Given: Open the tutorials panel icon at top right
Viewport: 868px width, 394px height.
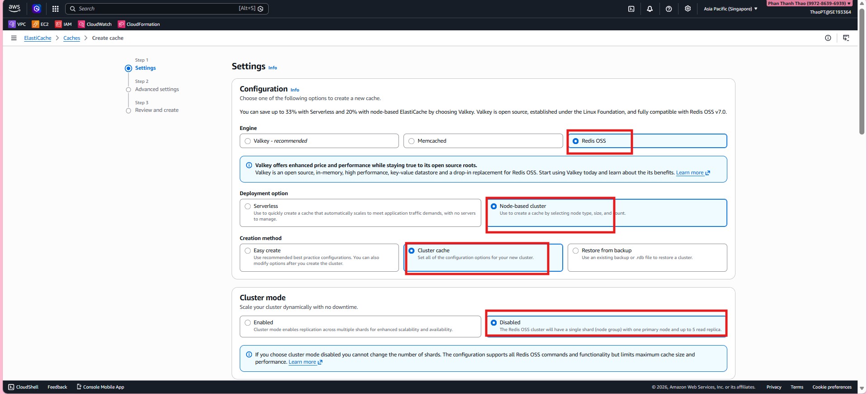Looking at the screenshot, I should [x=846, y=38].
